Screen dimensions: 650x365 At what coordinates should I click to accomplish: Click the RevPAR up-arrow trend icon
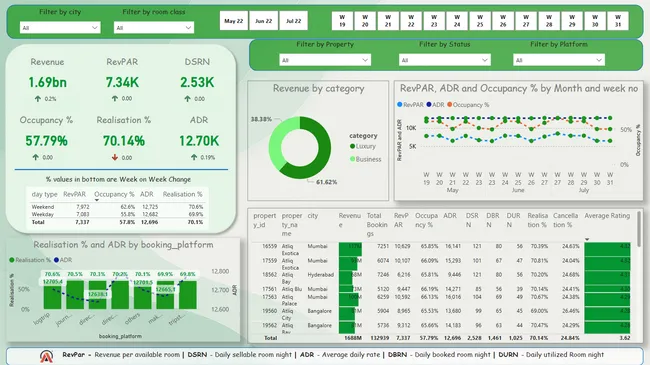tap(115, 99)
